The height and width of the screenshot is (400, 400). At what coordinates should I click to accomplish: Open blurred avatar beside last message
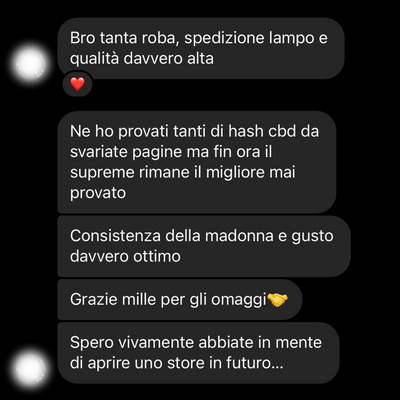click(x=30, y=369)
